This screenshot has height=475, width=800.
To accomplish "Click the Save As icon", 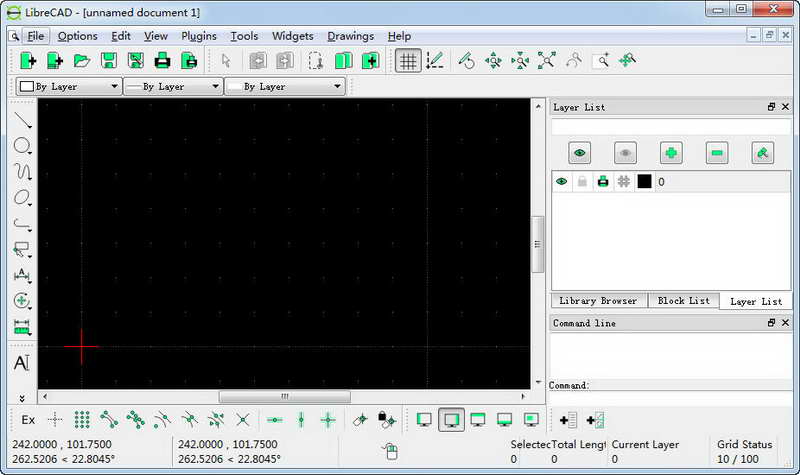I will tap(135, 61).
